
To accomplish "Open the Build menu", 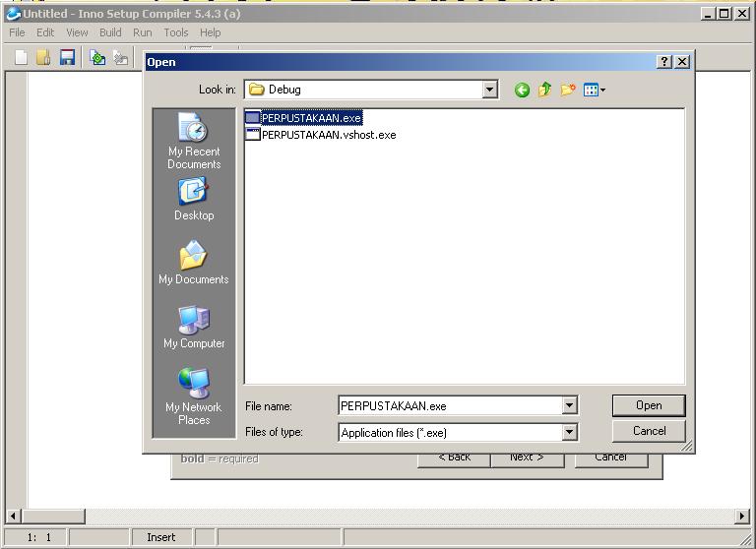I will coord(110,32).
